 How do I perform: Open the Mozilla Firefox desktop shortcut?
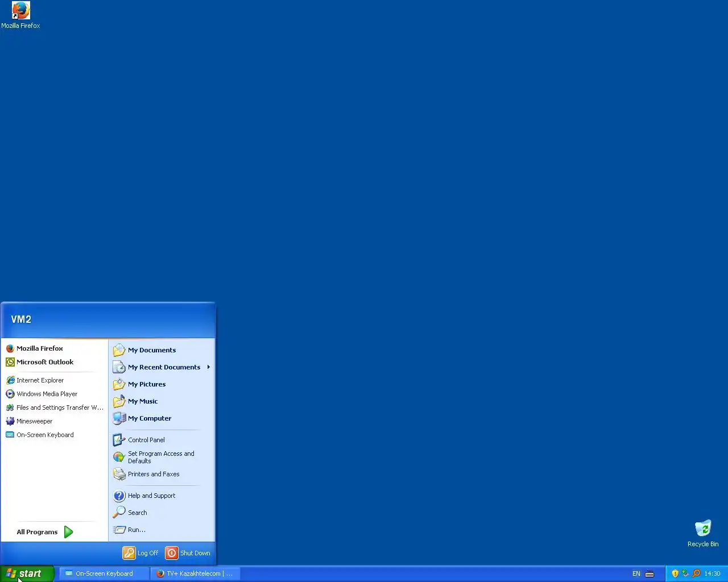pyautogui.click(x=20, y=15)
